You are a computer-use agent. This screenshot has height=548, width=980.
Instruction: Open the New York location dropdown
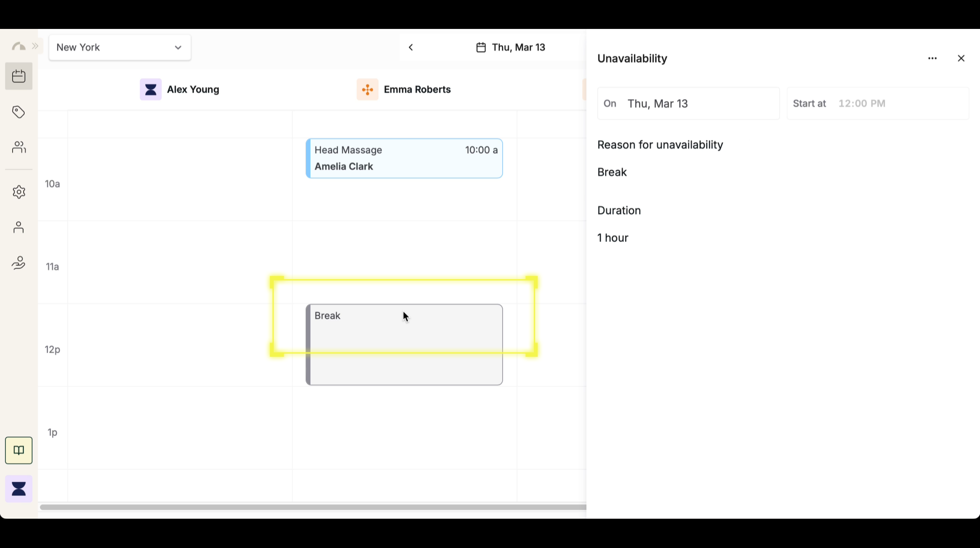(120, 48)
